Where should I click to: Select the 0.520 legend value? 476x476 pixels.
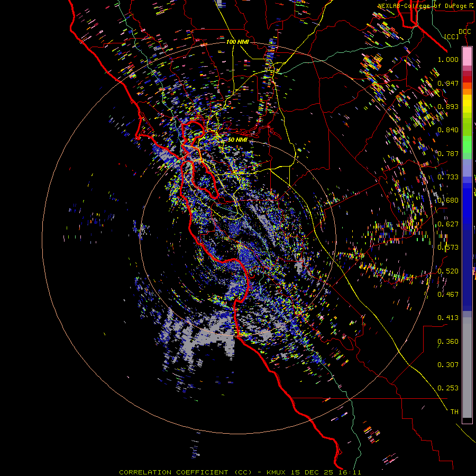coord(448,271)
